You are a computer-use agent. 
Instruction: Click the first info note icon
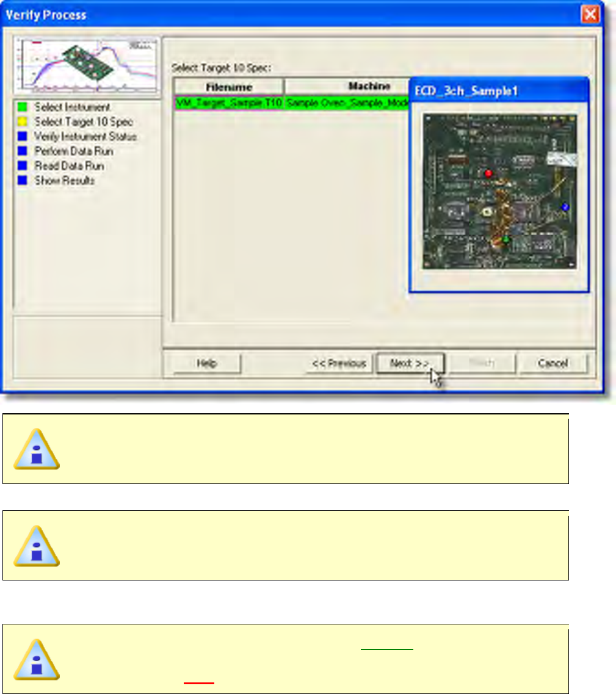click(x=36, y=449)
